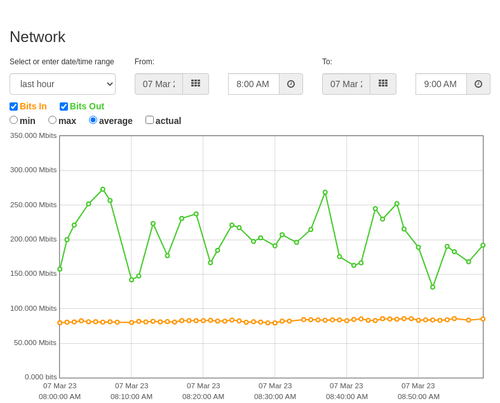Screen dimensions: 500x403
Task: Click the 50.000 Mbits axis label
Action: [x=35, y=343]
